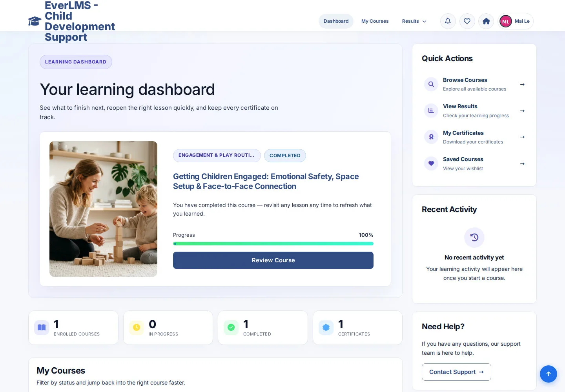Image resolution: width=565 pixels, height=392 pixels.
Task: Click the 'Your learning dashboard' heading
Action: 127,89
